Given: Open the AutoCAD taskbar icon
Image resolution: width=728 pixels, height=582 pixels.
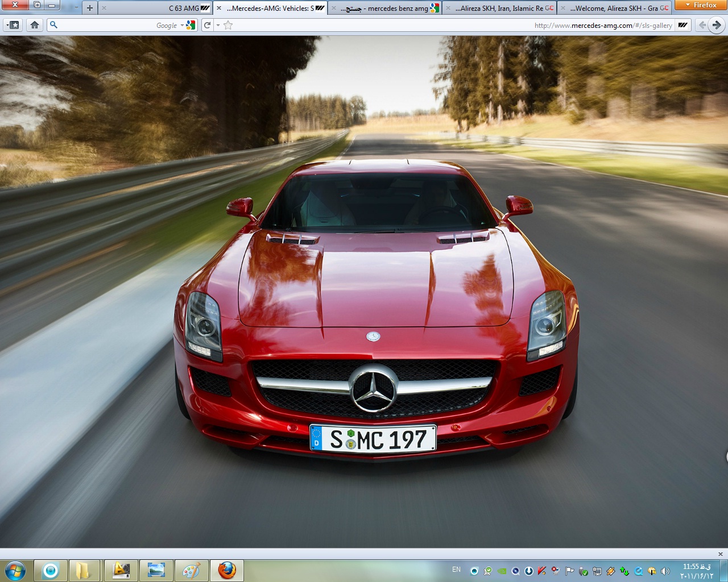Looking at the screenshot, I should coord(121,571).
